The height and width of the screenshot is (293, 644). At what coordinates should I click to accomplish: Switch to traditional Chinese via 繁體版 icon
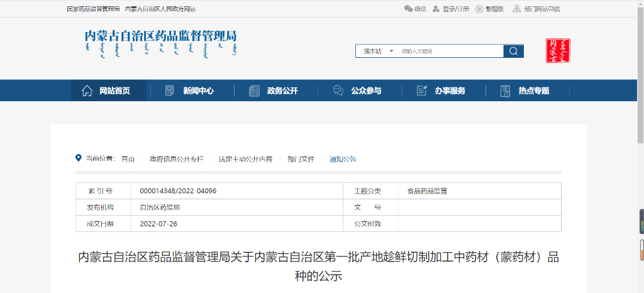coord(479,9)
